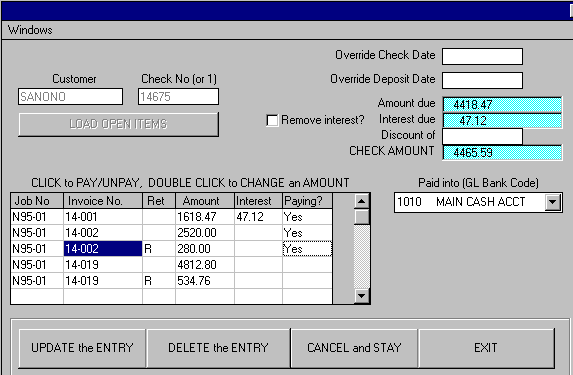The image size is (573, 375).
Task: Click the CHECK AMOUNT value 4465.59
Action: 502,152
